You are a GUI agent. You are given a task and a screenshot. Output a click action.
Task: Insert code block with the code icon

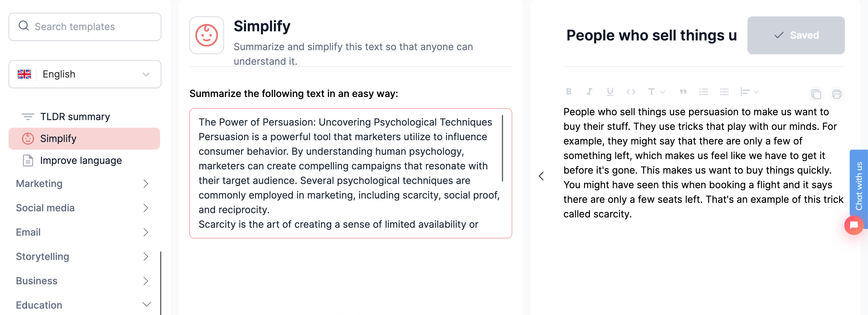click(x=630, y=92)
